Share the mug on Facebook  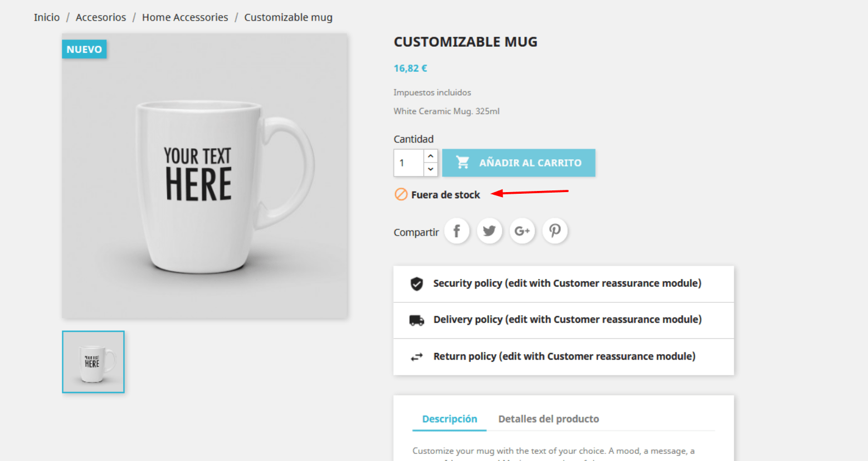pyautogui.click(x=457, y=231)
